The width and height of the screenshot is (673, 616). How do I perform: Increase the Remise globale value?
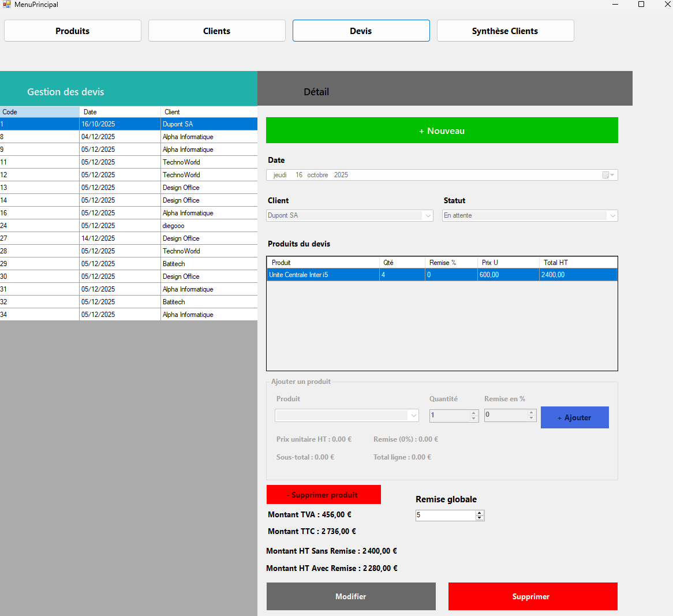coord(479,513)
